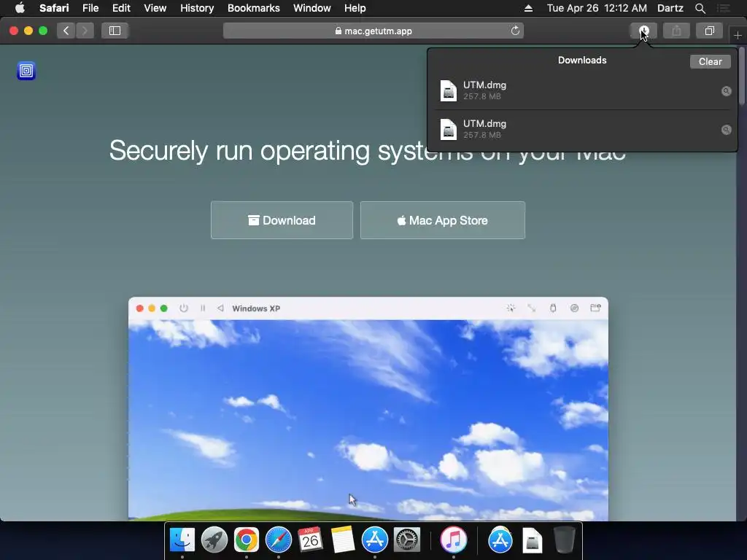
Task: Open Finder from the Dock
Action: pos(182,540)
